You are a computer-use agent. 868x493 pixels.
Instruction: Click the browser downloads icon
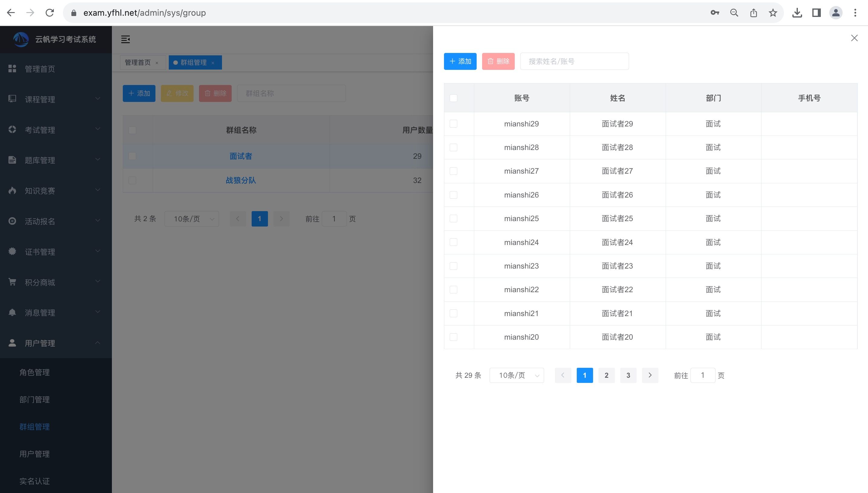(x=797, y=13)
